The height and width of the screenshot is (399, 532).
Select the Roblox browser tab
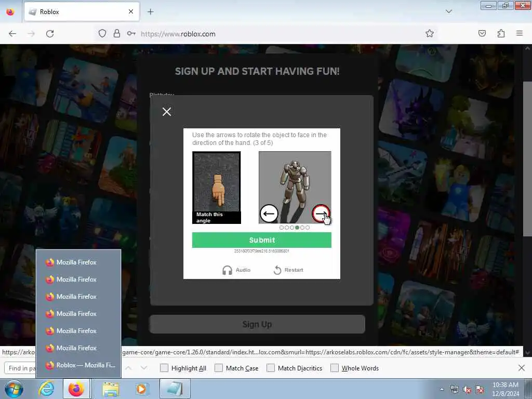(82, 12)
